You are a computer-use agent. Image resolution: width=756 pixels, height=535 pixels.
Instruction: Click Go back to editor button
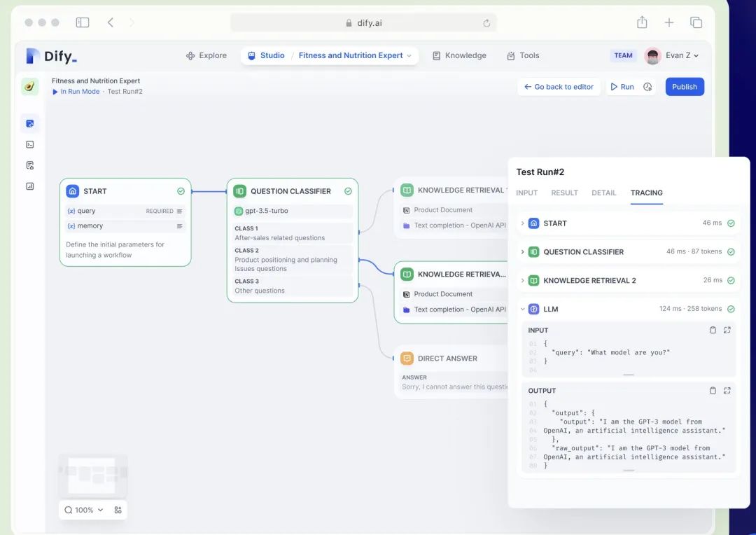coord(559,87)
